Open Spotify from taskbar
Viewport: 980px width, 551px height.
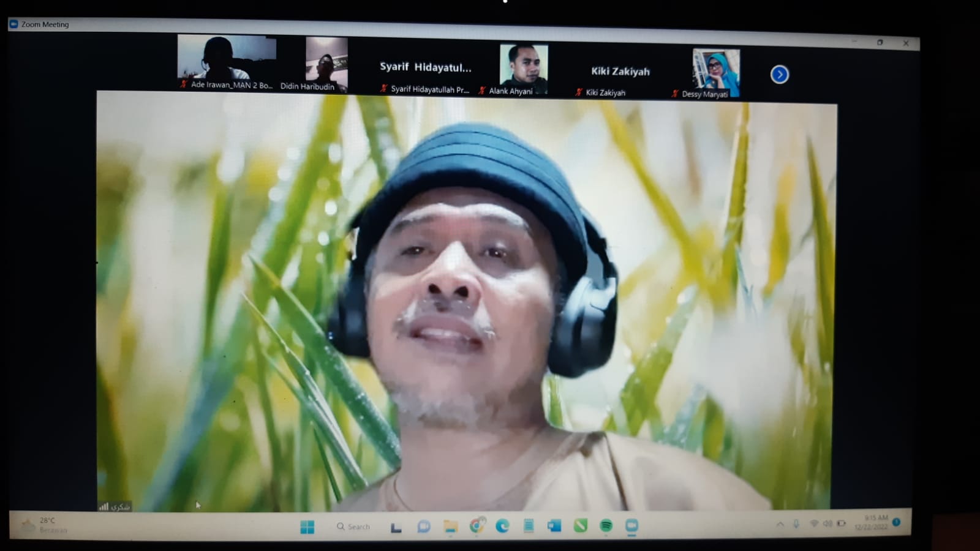606,526
